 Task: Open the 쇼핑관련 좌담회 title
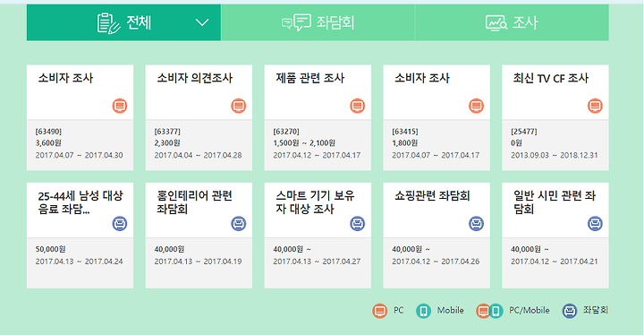click(432, 195)
